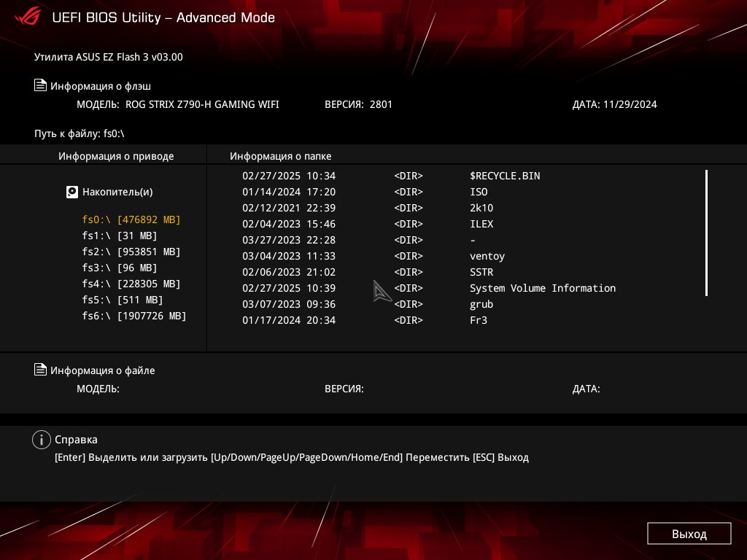The height and width of the screenshot is (560, 747).
Task: Click the Накопитель(и) drives heading
Action: [x=117, y=192]
